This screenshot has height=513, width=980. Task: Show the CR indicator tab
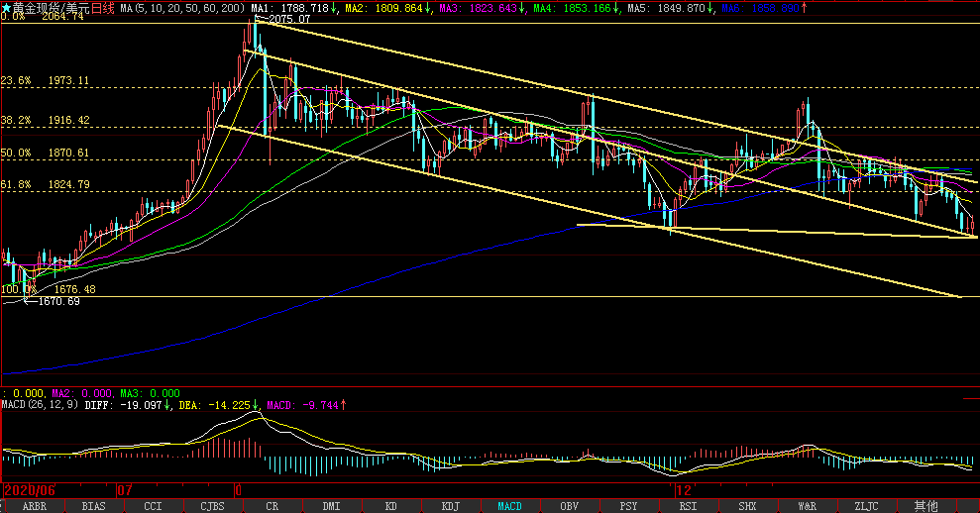272,506
